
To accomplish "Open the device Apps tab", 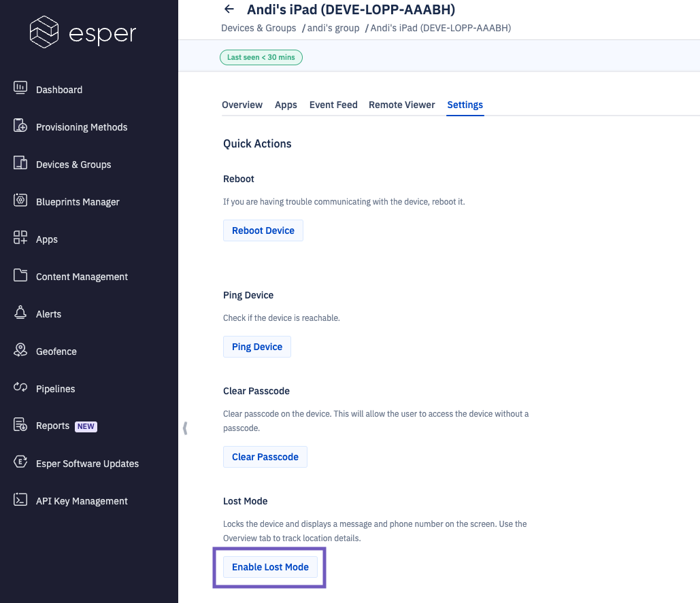I will pyautogui.click(x=286, y=105).
